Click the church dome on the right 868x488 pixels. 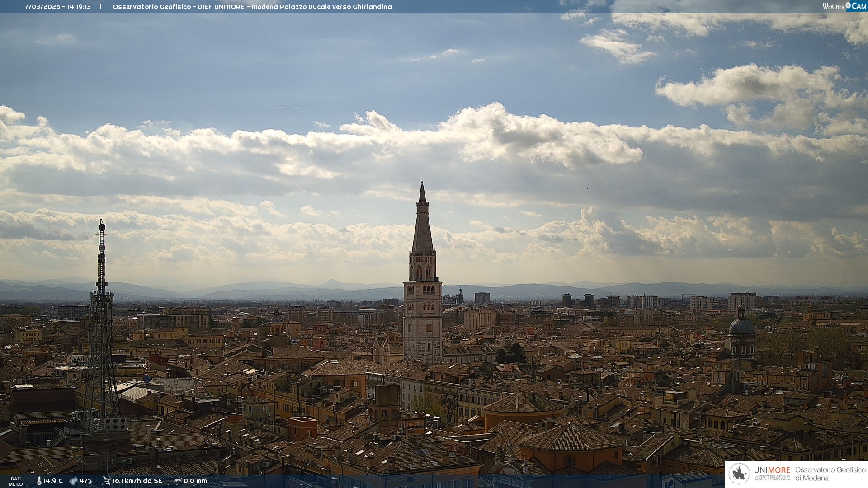(742, 326)
